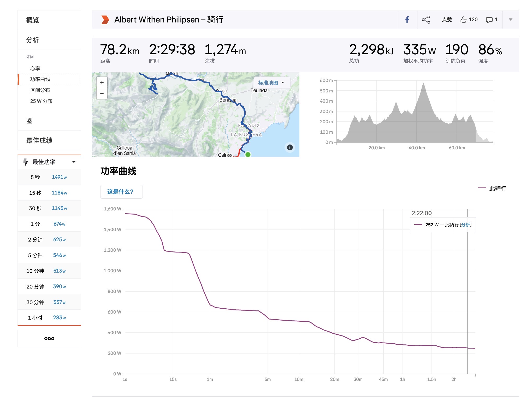
Task: Select 心率 in the sidebar
Action: [35, 68]
